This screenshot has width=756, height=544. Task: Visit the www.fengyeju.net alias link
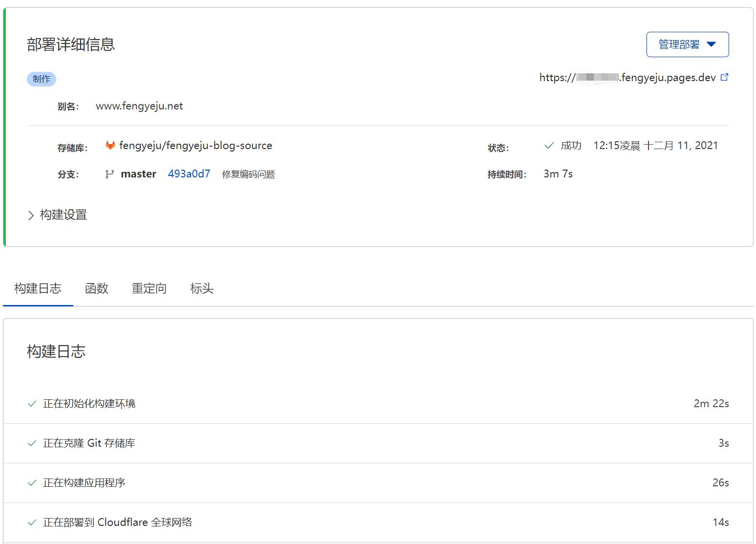(139, 106)
